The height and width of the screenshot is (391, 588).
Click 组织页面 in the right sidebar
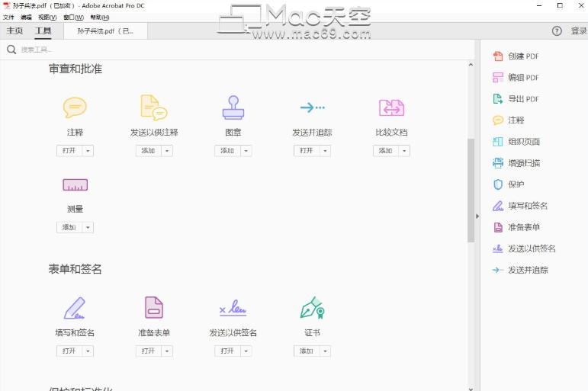(x=516, y=142)
